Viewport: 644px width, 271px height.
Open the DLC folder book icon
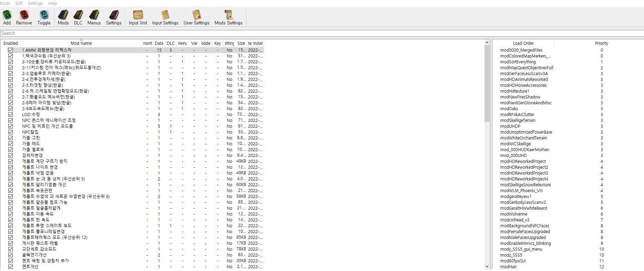[x=78, y=15]
